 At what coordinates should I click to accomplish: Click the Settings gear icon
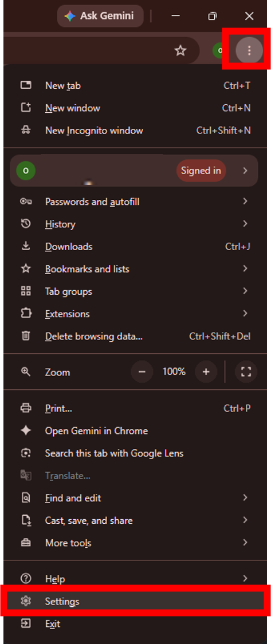26,601
